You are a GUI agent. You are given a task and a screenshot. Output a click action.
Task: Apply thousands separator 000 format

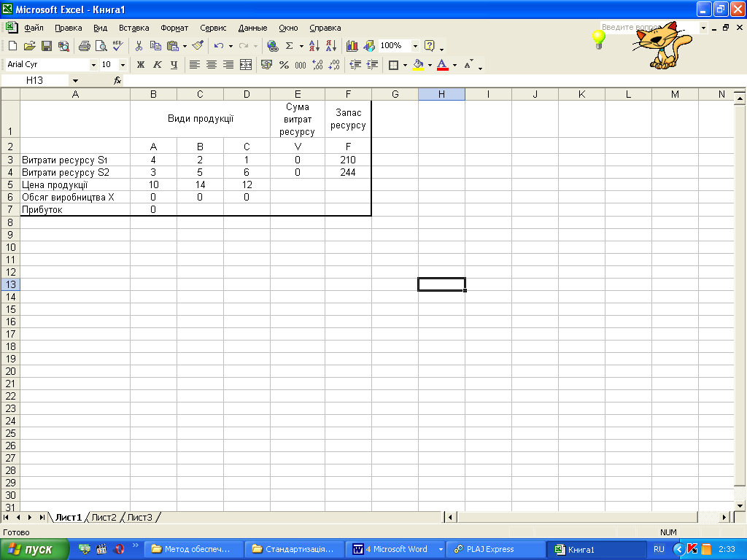click(x=301, y=65)
